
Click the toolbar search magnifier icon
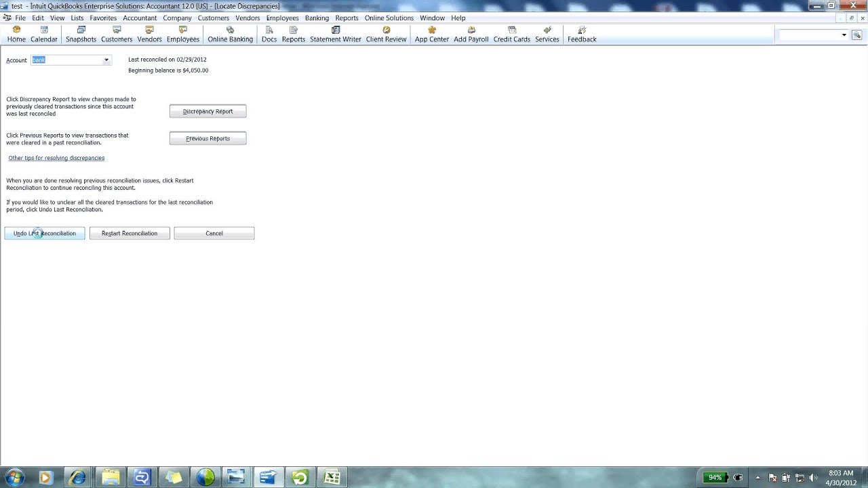point(857,35)
